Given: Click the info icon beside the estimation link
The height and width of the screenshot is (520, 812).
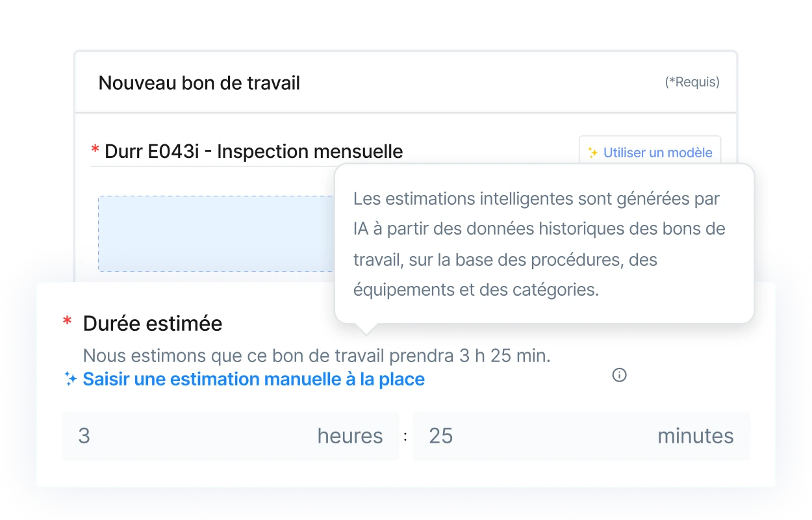Looking at the screenshot, I should click(619, 375).
